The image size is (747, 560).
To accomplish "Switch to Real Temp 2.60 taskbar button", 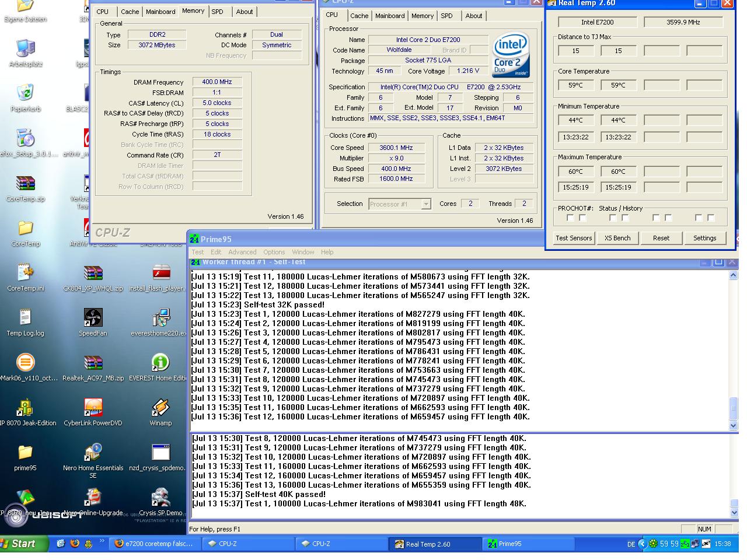I will coord(434,544).
